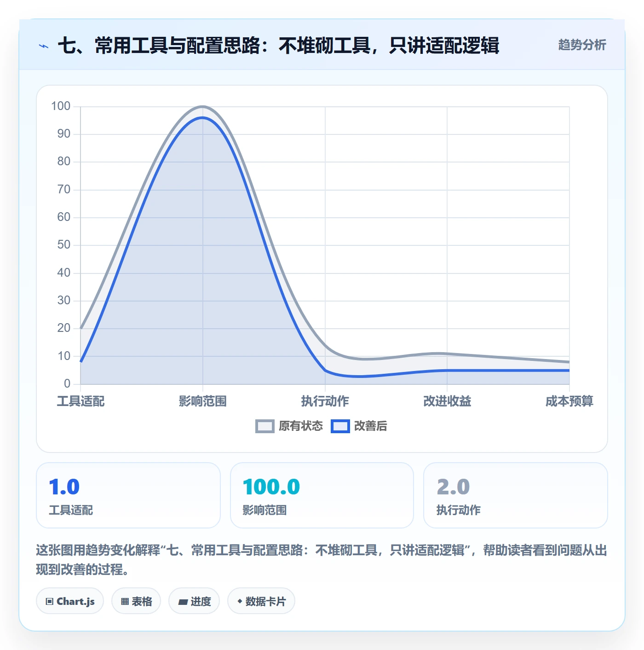Click the 20 y-axis tick label
The width and height of the screenshot is (644, 650).
(64, 328)
